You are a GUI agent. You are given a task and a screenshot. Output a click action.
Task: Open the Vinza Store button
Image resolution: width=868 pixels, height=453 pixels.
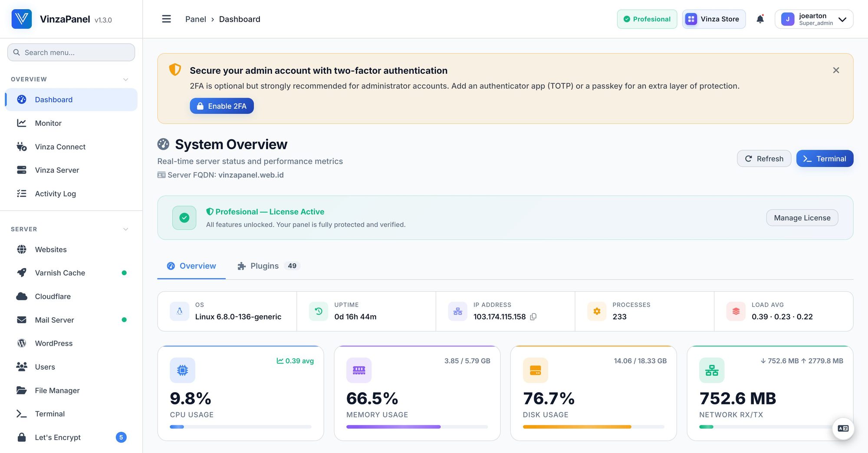(714, 19)
